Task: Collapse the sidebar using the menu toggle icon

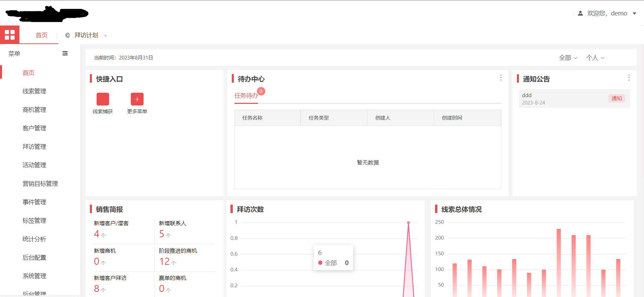Action: click(x=65, y=53)
